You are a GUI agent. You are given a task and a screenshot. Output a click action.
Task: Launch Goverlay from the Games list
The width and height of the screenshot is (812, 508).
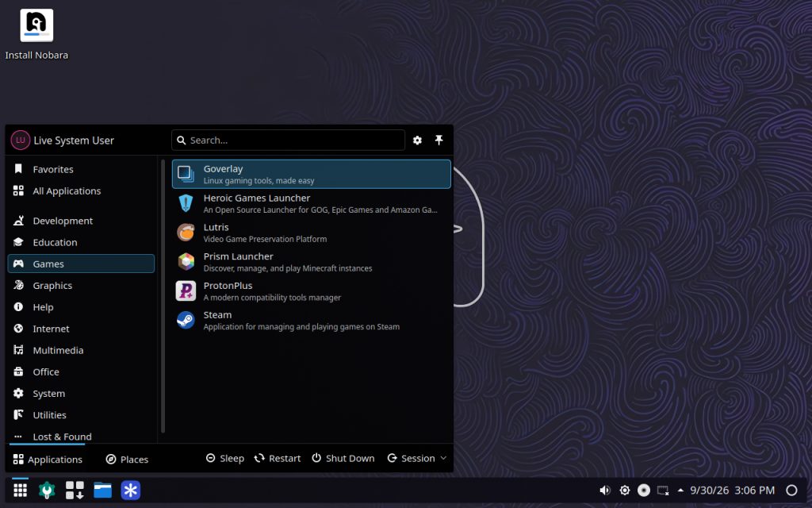click(311, 174)
